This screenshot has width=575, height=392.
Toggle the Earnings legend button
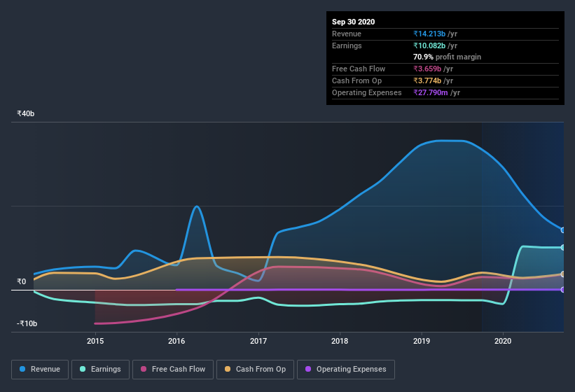(x=100, y=370)
